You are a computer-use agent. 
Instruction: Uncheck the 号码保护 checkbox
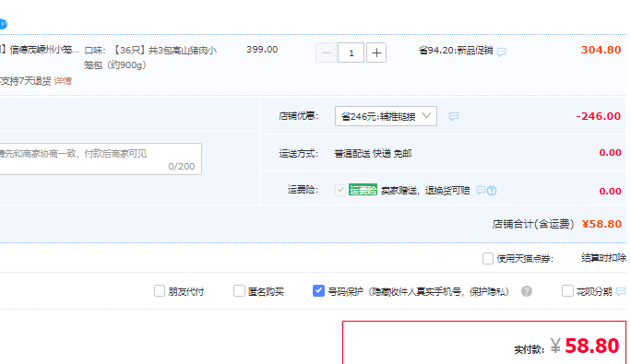(x=318, y=291)
